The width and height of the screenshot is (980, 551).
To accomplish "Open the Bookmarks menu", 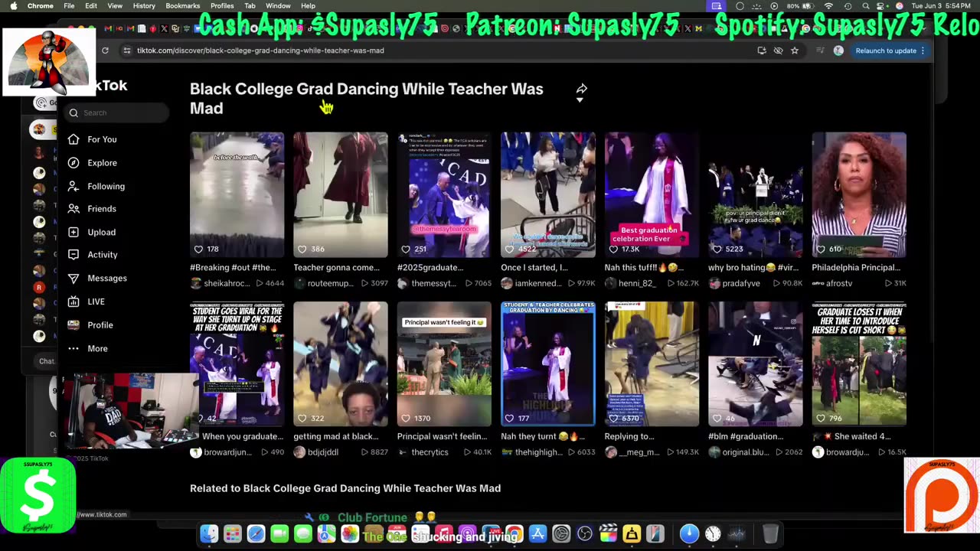I will (183, 5).
